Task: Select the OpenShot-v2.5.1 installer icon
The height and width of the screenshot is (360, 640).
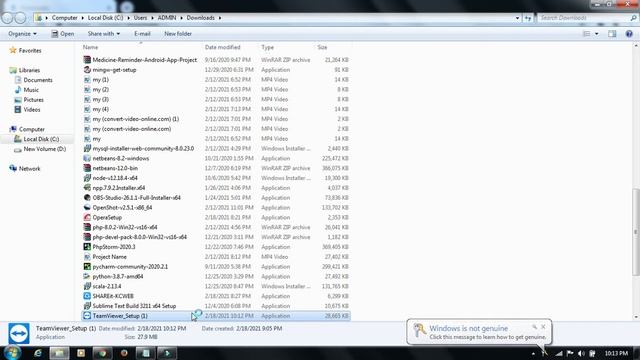Action: [x=87, y=207]
